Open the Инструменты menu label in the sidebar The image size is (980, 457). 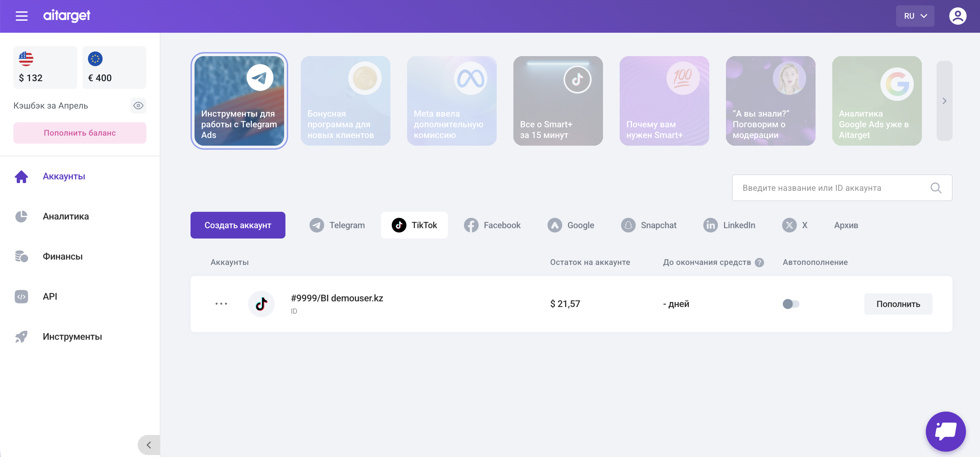[x=72, y=336]
